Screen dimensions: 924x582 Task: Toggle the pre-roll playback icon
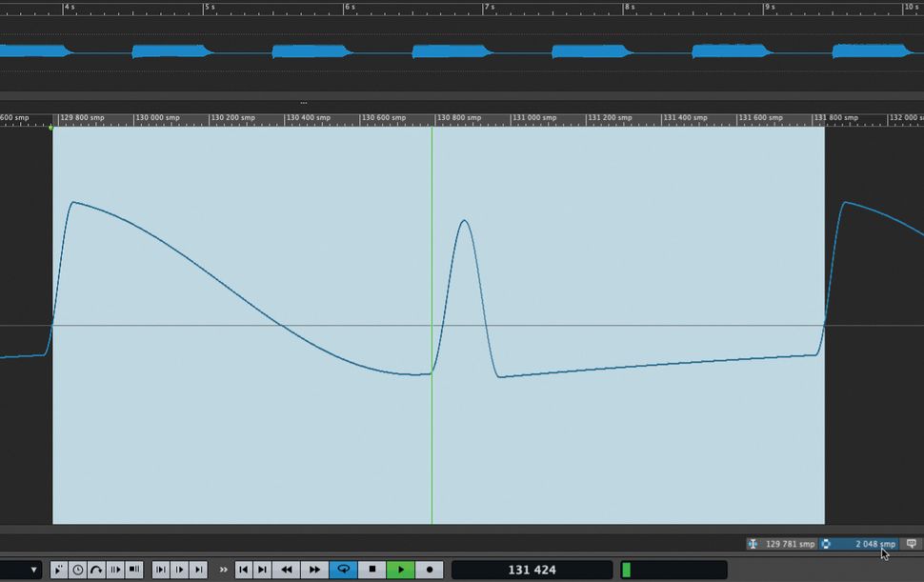click(x=57, y=569)
